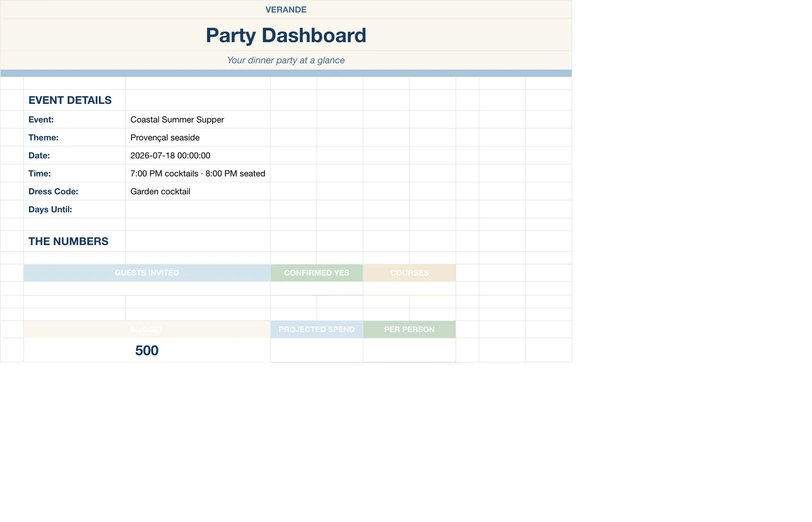812x522 pixels.
Task: Select the PROJECTED SPEND header
Action: 317,330
